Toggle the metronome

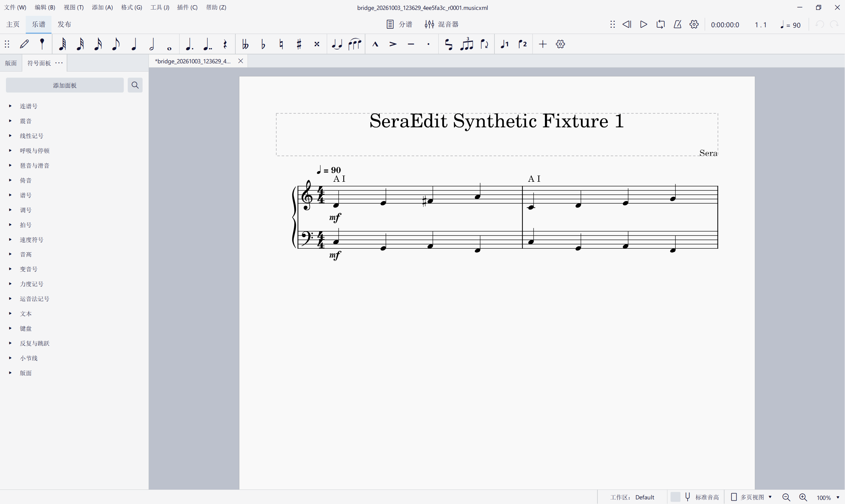678,24
